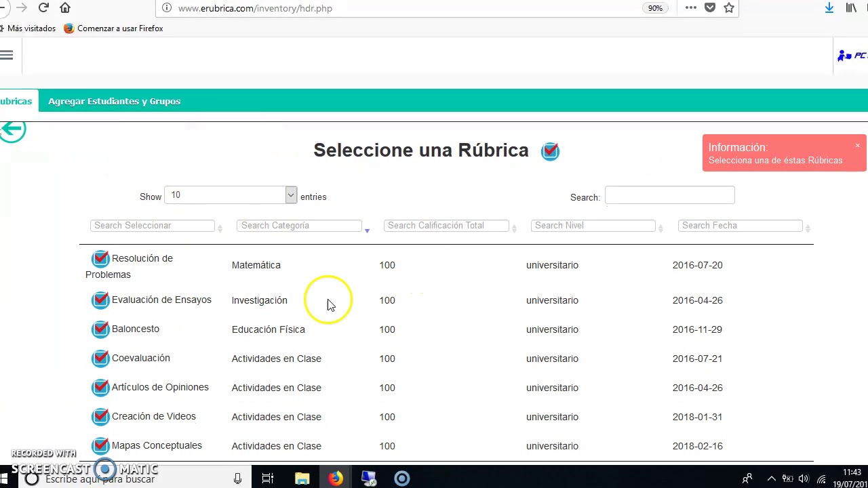This screenshot has height=488, width=868.
Task: Open the Más visitados bookmarks folder
Action: [x=27, y=28]
